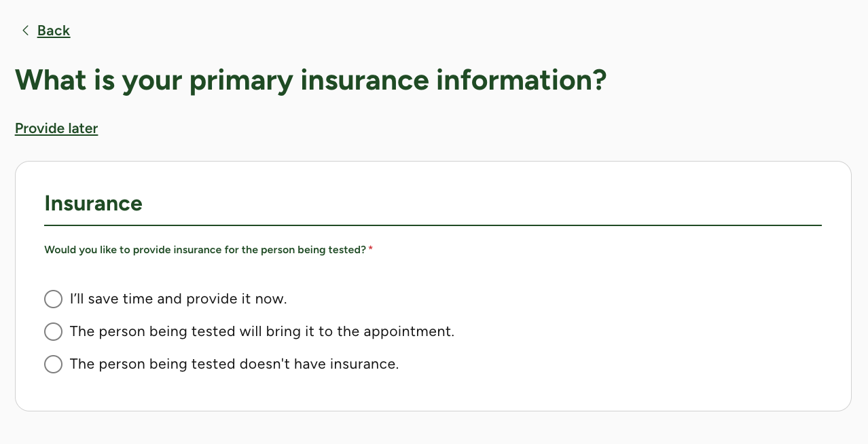Click the 'will bring it to the appointment' label text
The image size is (868, 444).
point(261,331)
